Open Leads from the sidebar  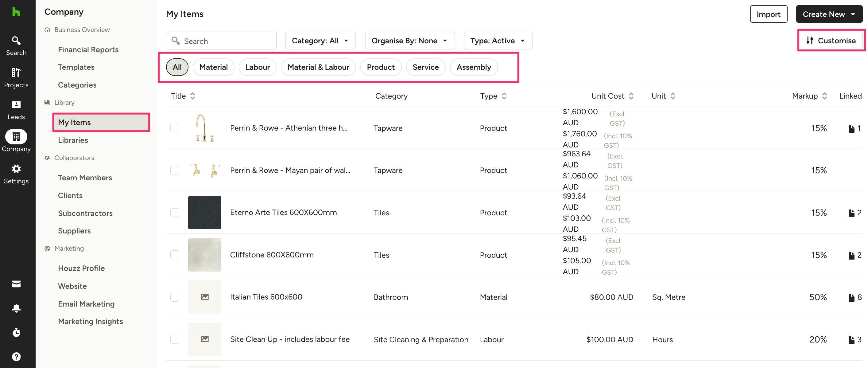tap(16, 110)
